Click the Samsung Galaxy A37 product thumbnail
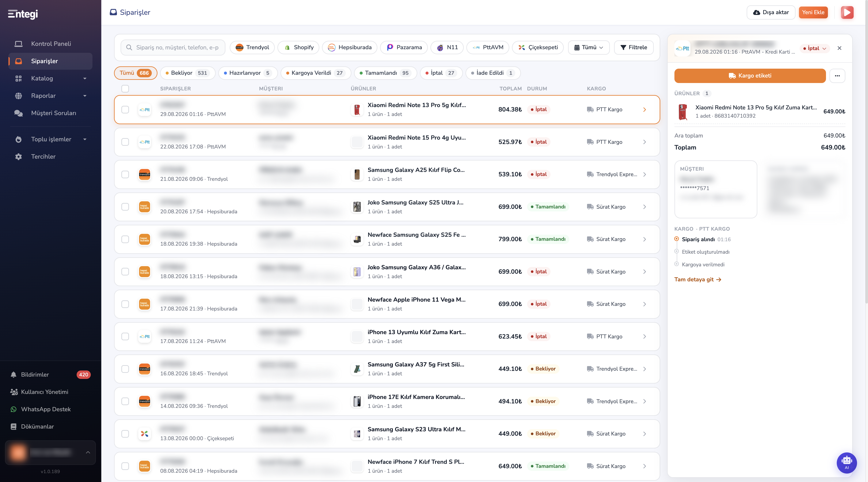The image size is (868, 482). [357, 369]
